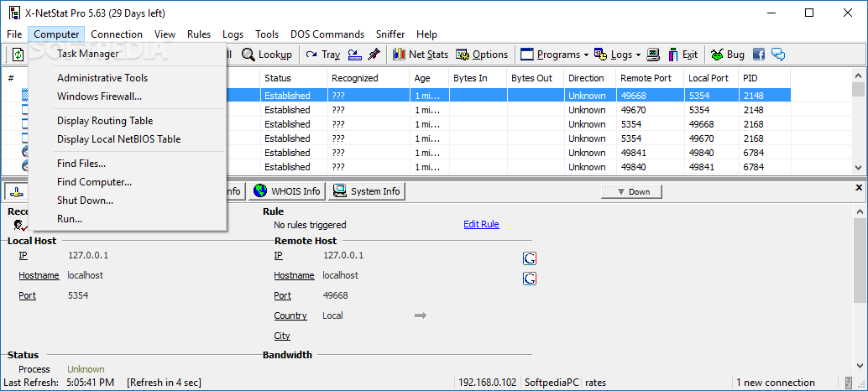The width and height of the screenshot is (868, 391).
Task: Open the View menu
Action: pos(165,34)
